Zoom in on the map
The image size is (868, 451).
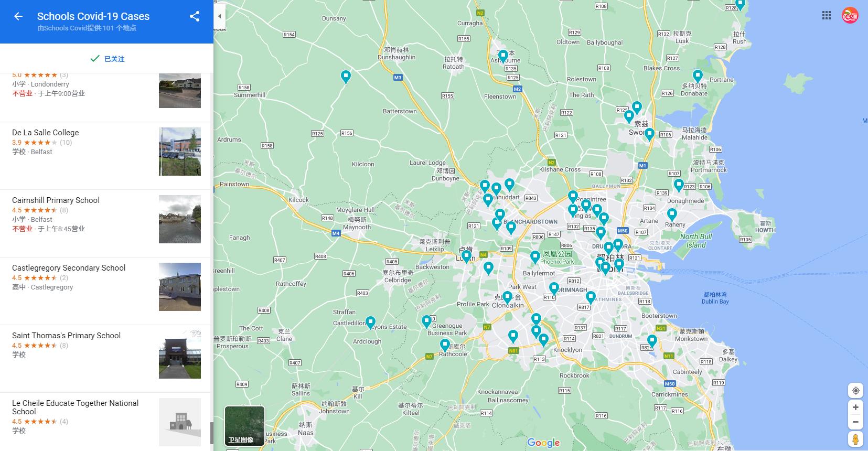tap(855, 407)
